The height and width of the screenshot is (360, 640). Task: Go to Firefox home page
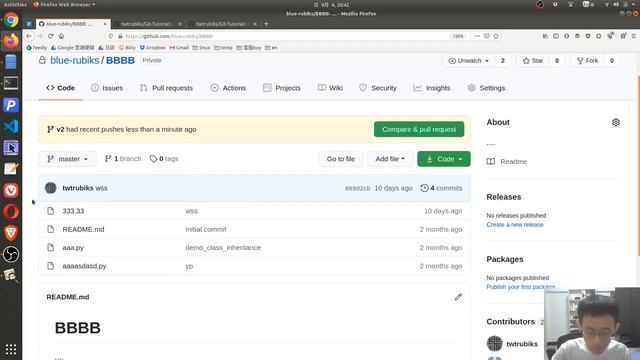(x=61, y=36)
